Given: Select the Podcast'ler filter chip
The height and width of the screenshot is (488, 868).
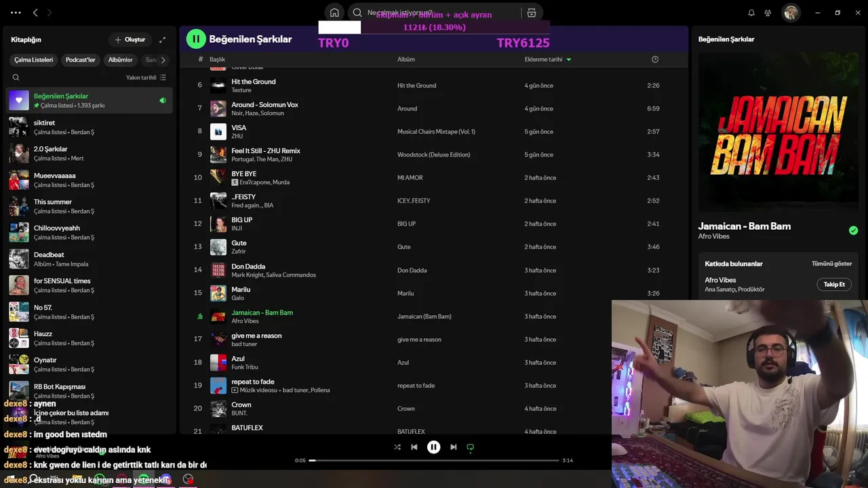Looking at the screenshot, I should (80, 60).
